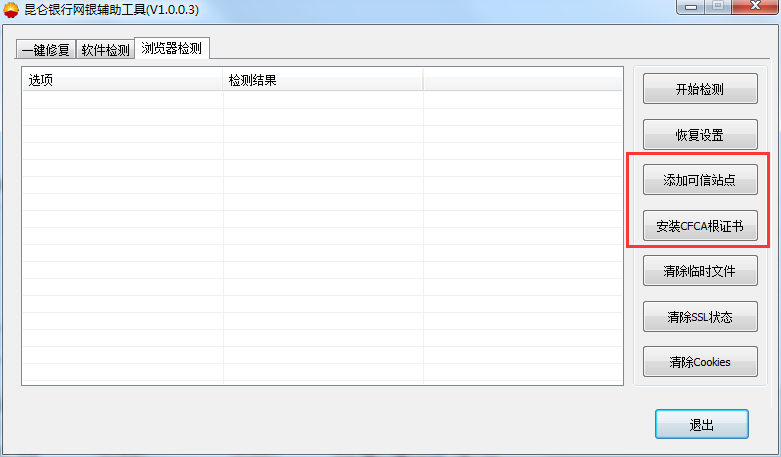The width and height of the screenshot is (781, 457).
Task: Click 清除临时文件 button
Action: [x=700, y=271]
